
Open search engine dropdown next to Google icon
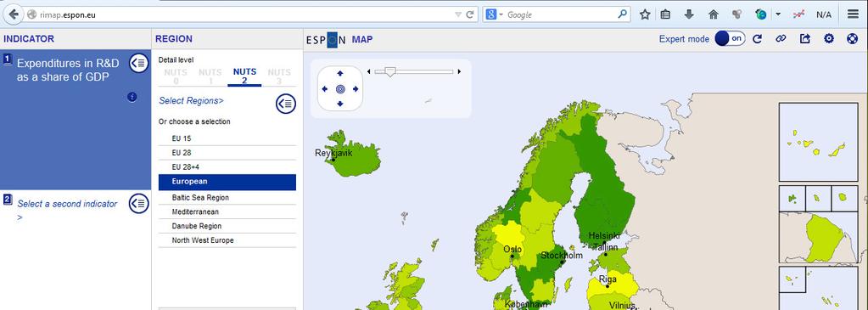[x=501, y=15]
